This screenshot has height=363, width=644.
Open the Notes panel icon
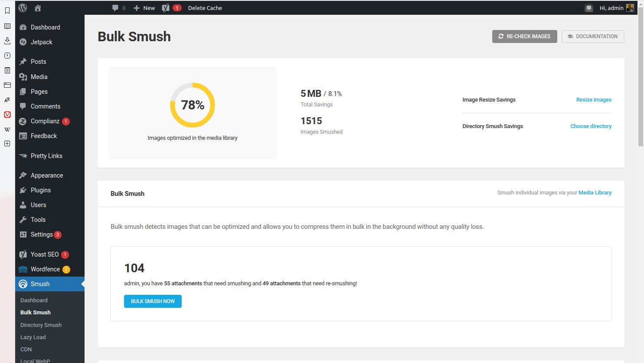pos(7,70)
